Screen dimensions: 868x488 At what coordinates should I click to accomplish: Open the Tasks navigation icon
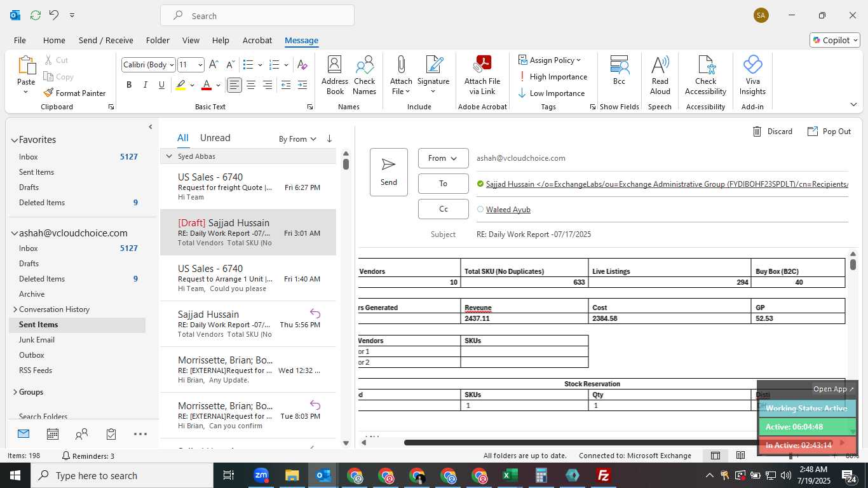click(x=111, y=435)
